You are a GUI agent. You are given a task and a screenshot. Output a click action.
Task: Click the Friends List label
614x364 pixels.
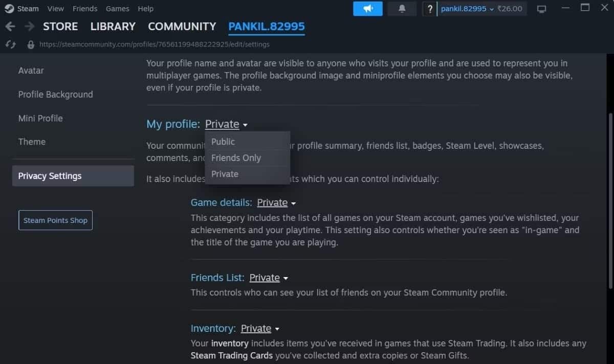coord(217,278)
